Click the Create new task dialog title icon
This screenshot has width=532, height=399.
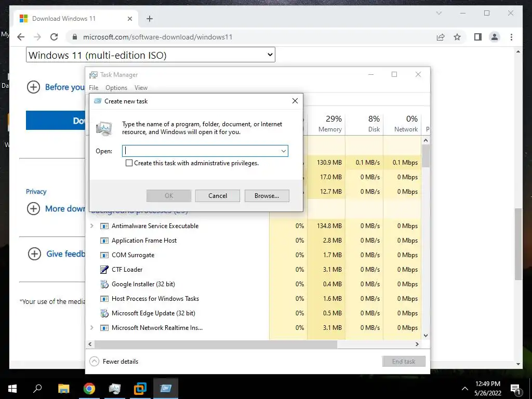pyautogui.click(x=98, y=101)
